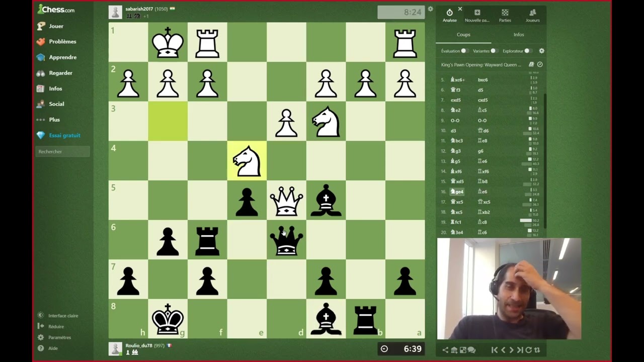644x362 pixels.
Task: Expand the Plus menu
Action: (48, 120)
